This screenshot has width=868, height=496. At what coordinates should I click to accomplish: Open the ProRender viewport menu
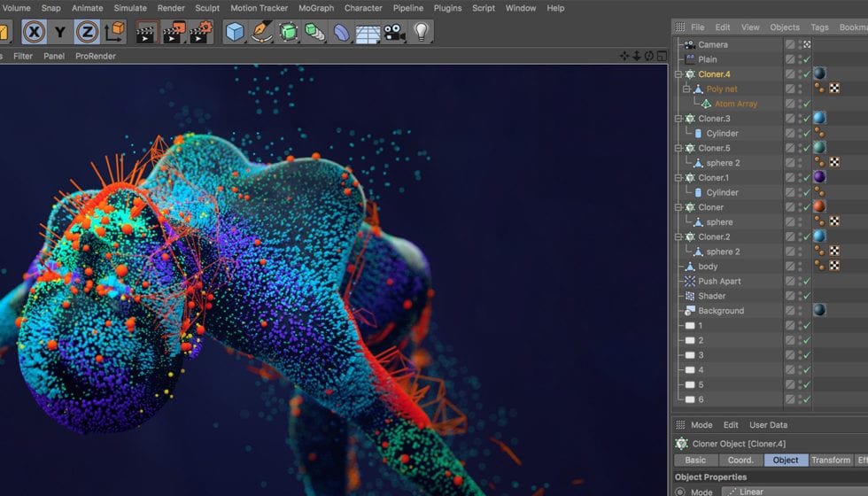tap(96, 56)
